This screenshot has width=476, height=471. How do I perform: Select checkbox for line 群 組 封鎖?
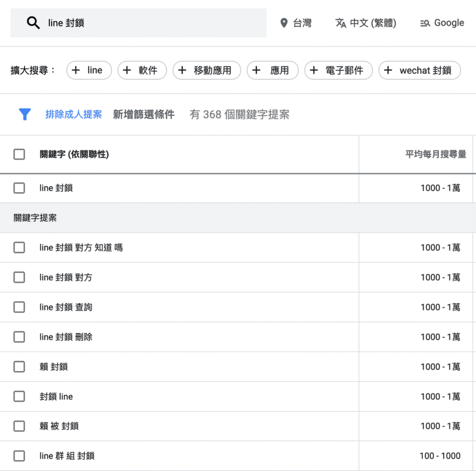pos(19,456)
